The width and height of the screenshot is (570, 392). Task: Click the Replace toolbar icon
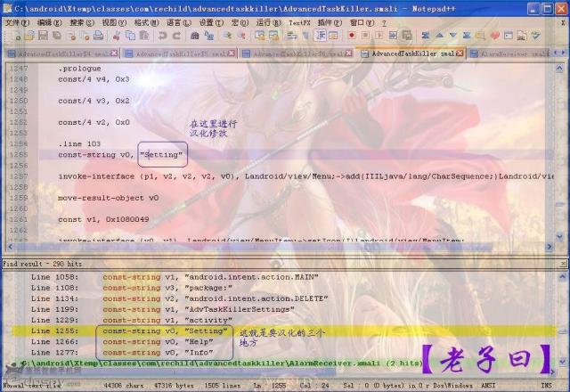click(209, 36)
